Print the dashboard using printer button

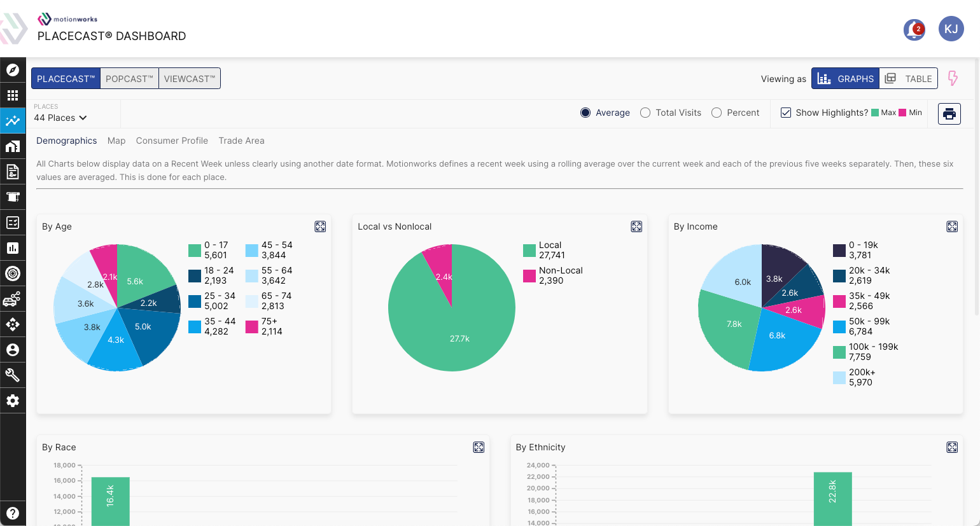pyautogui.click(x=949, y=114)
